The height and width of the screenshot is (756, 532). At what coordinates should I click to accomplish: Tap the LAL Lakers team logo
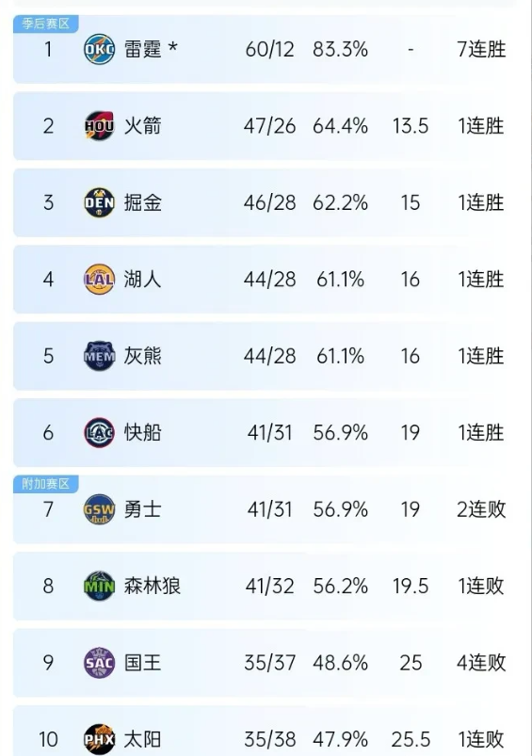100,280
